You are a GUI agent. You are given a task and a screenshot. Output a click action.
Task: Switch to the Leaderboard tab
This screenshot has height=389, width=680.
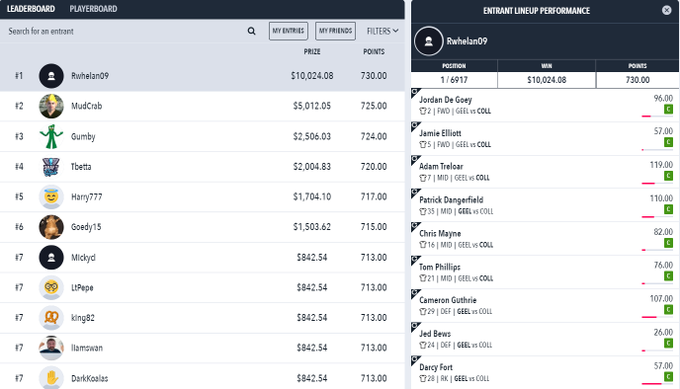(31, 9)
